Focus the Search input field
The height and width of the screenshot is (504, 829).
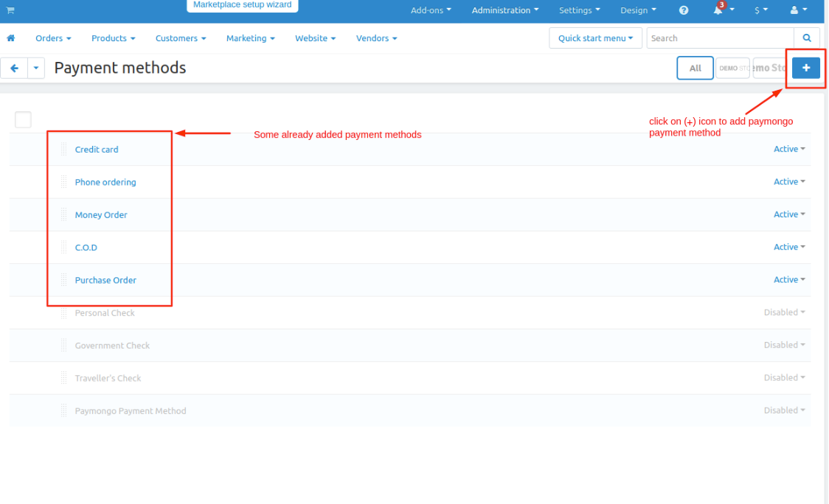click(720, 38)
